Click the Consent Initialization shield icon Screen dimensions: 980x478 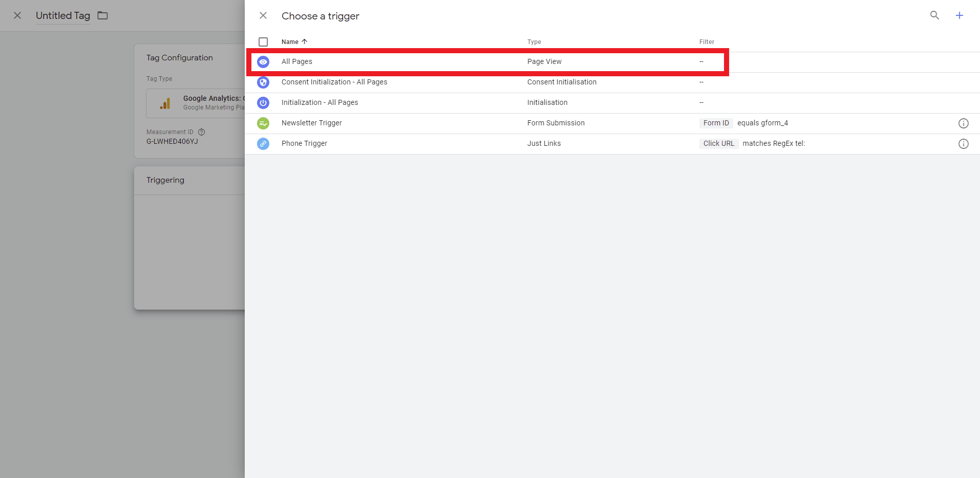pos(263,82)
